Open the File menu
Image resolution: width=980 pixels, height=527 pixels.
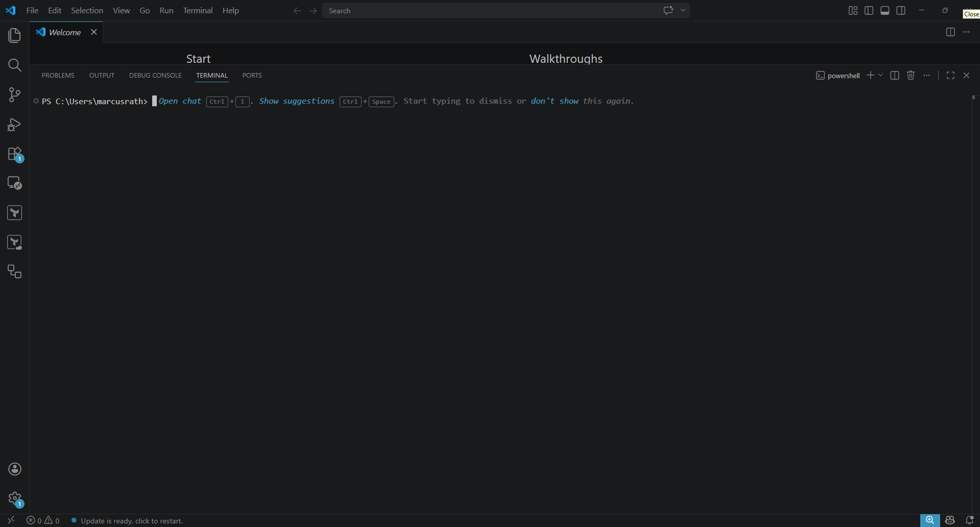coord(32,10)
